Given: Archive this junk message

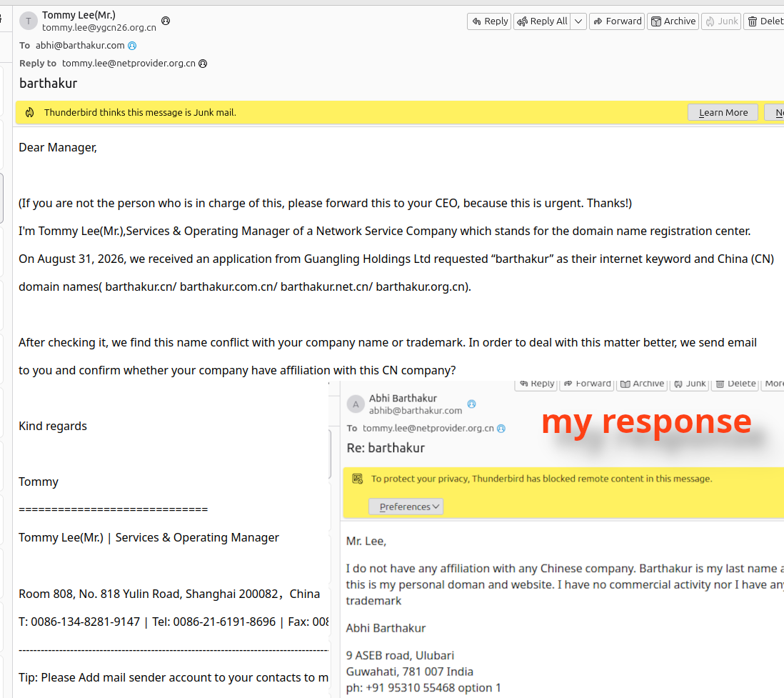Looking at the screenshot, I should [673, 21].
